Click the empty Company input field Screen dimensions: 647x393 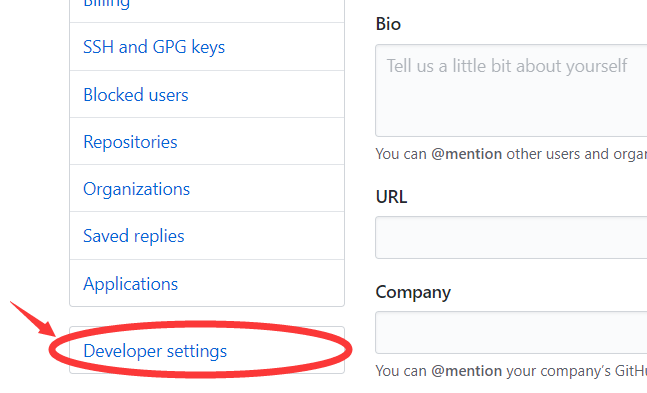pos(511,332)
